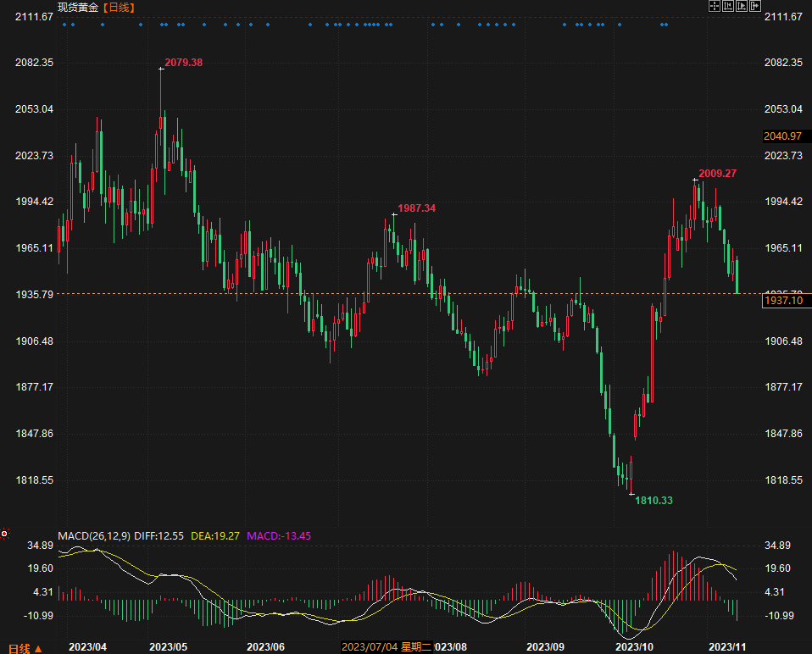Click the 1810.33 low price label
This screenshot has width=812, height=654.
pos(653,501)
